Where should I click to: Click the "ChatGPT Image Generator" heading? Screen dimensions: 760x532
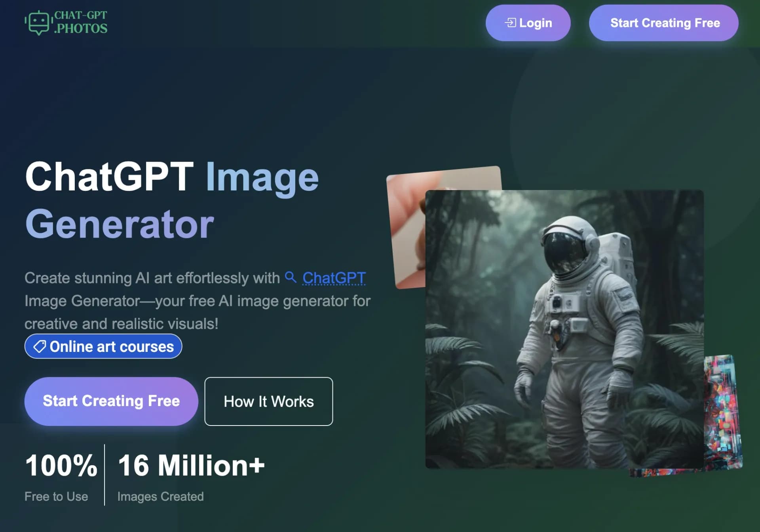click(x=172, y=200)
